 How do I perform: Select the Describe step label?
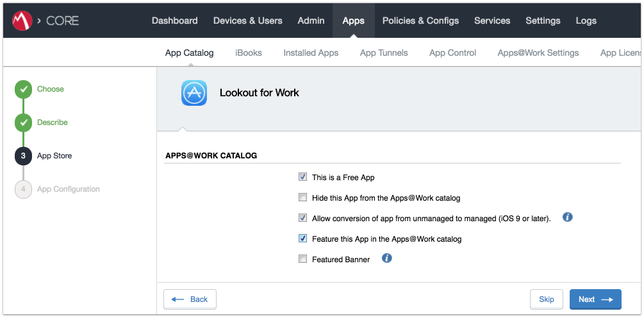[52, 122]
